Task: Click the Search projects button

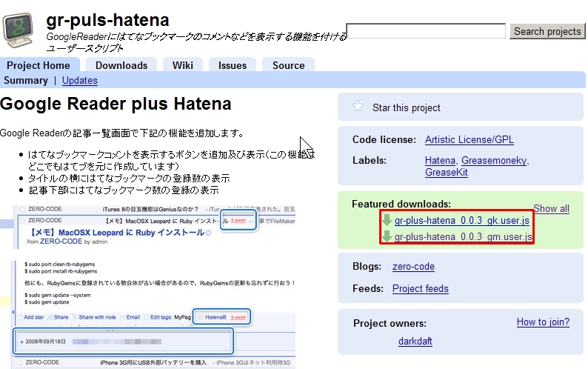Action: [x=547, y=31]
